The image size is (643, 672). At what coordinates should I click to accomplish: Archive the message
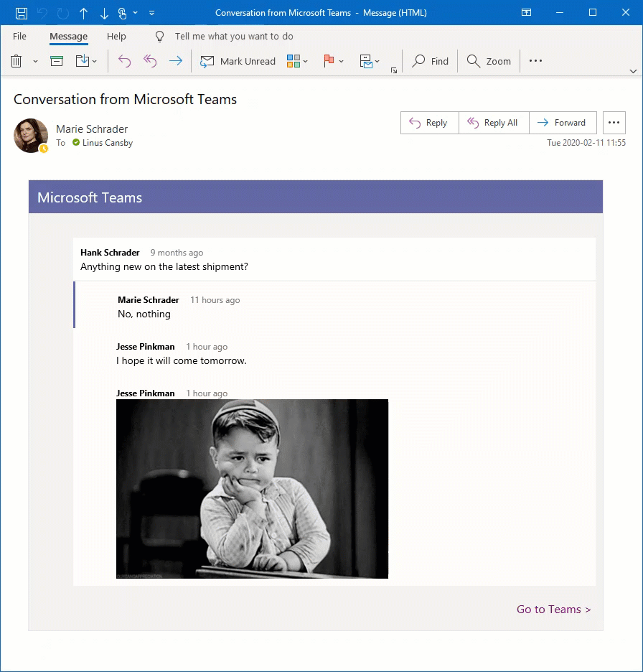(57, 61)
